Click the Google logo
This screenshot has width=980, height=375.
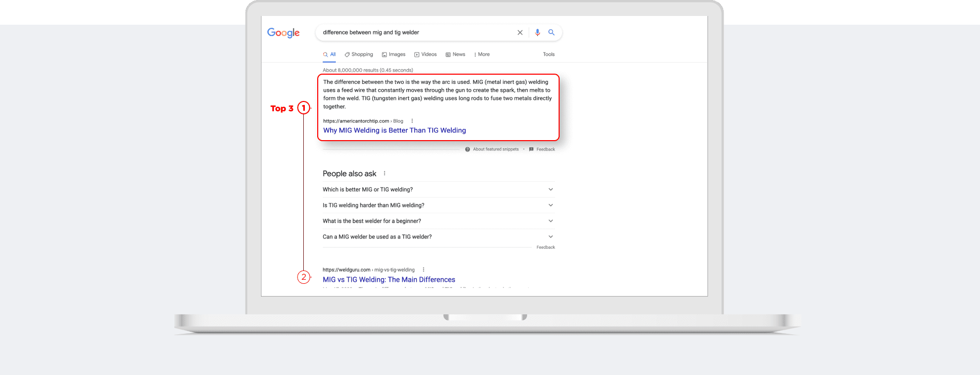point(283,32)
